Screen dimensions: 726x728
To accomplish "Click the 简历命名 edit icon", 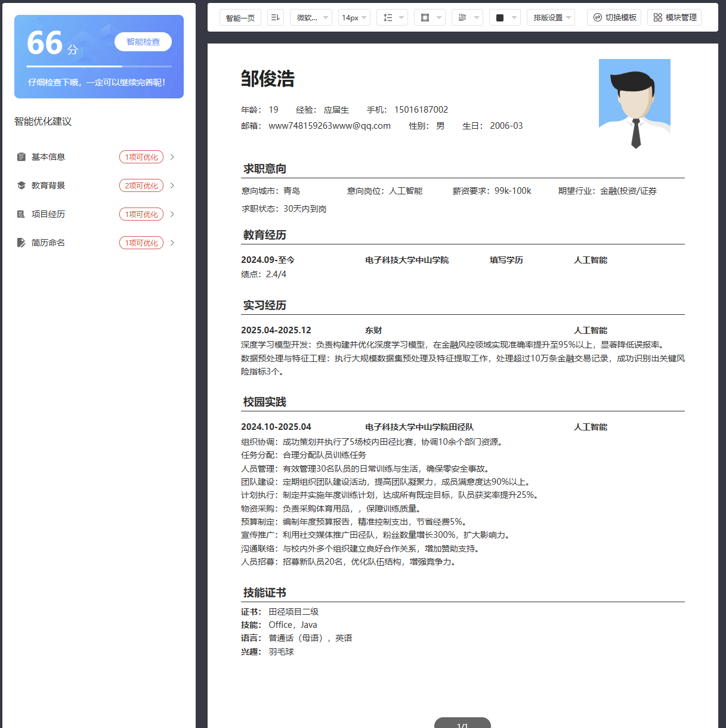I will click(21, 243).
